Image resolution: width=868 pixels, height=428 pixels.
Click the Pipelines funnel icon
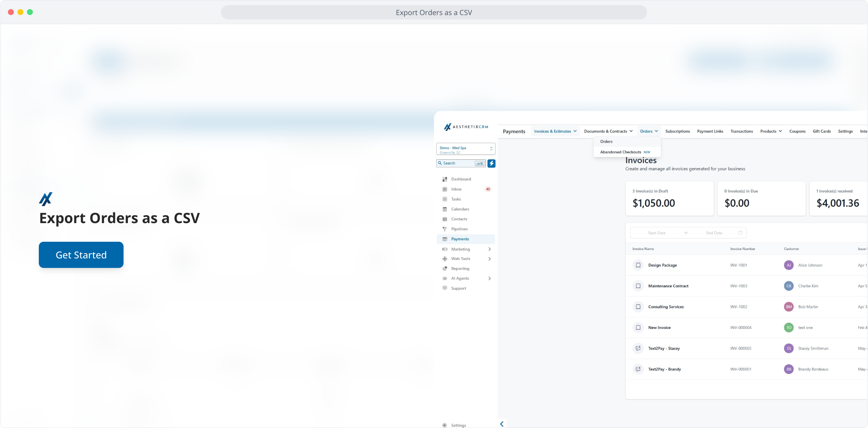click(x=445, y=229)
